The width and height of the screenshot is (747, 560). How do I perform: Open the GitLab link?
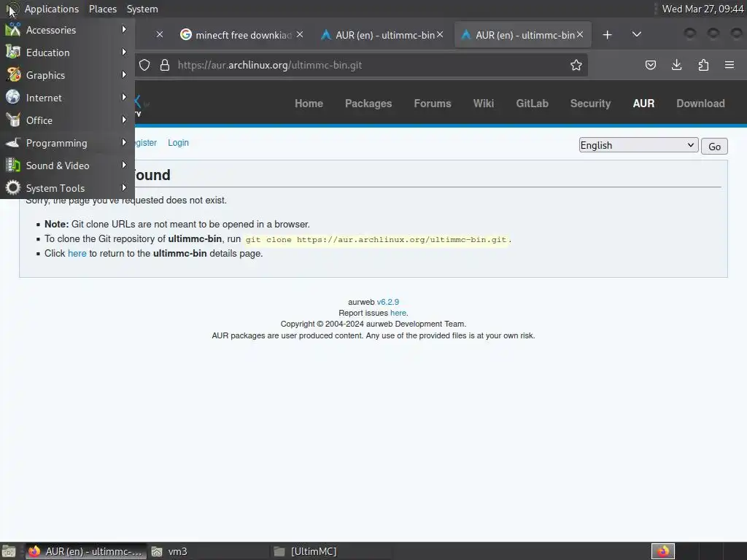[532, 104]
